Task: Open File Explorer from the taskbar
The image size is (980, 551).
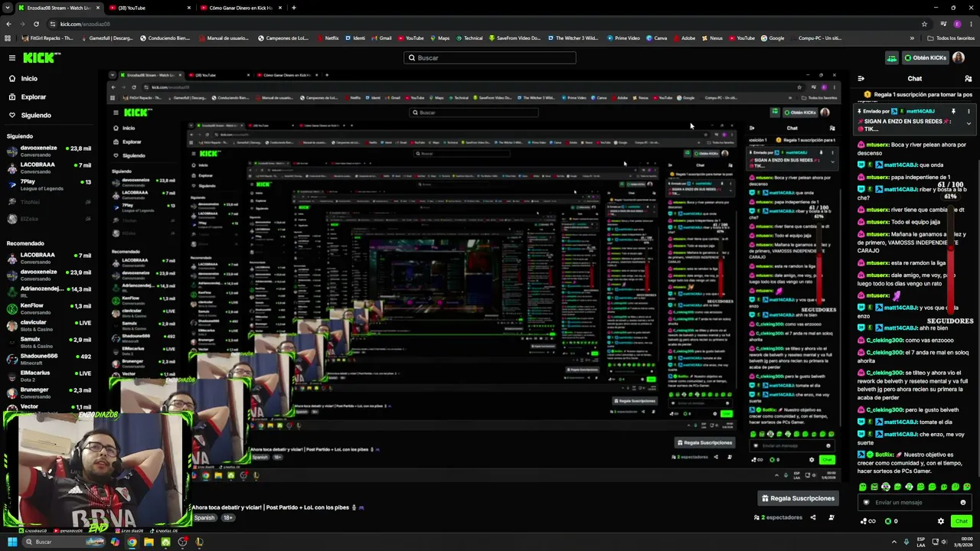Action: point(149,542)
